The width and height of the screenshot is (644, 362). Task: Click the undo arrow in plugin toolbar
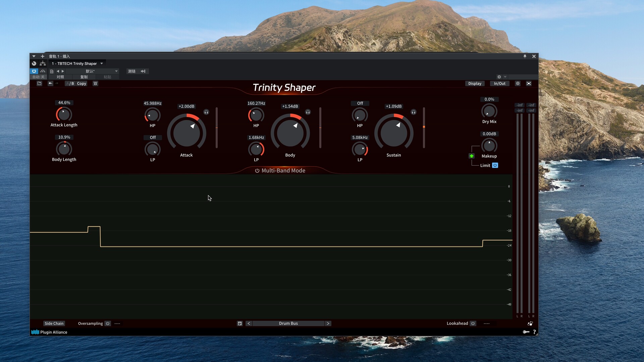tap(50, 83)
